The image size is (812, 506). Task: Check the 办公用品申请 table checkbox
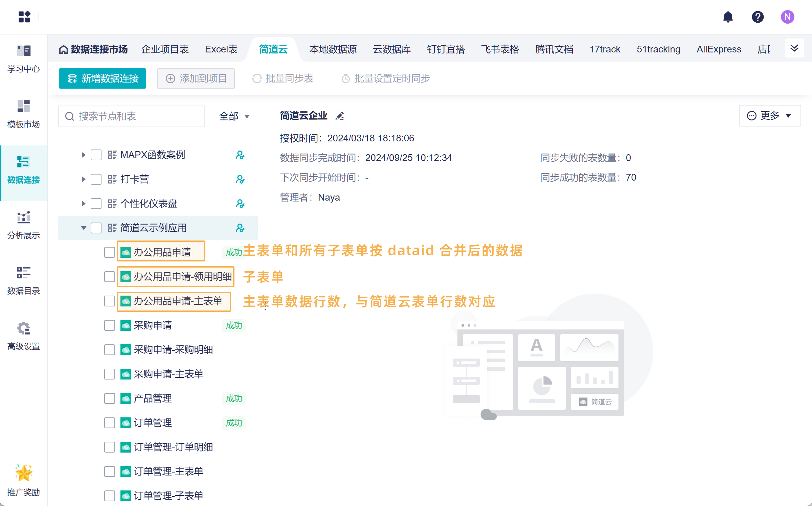[109, 252]
